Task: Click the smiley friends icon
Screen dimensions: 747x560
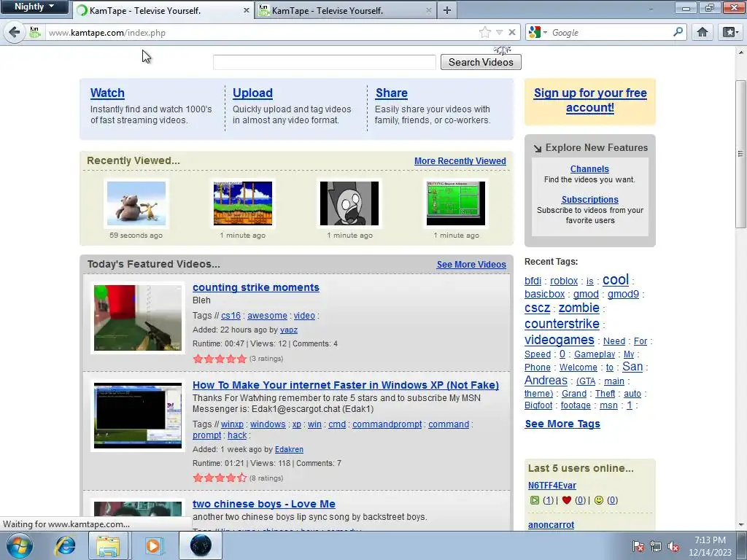Action: (599, 500)
